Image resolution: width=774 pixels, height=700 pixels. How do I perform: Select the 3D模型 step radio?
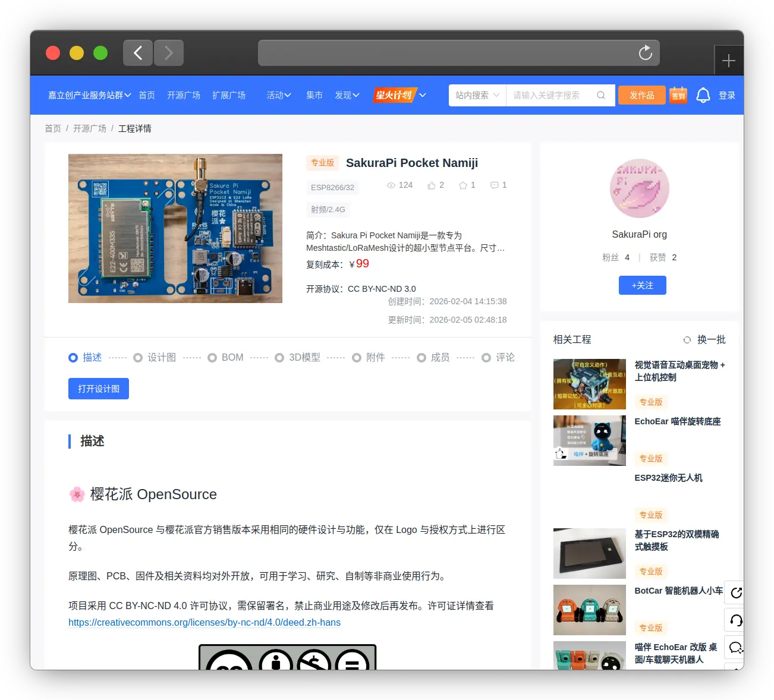pyautogui.click(x=279, y=357)
